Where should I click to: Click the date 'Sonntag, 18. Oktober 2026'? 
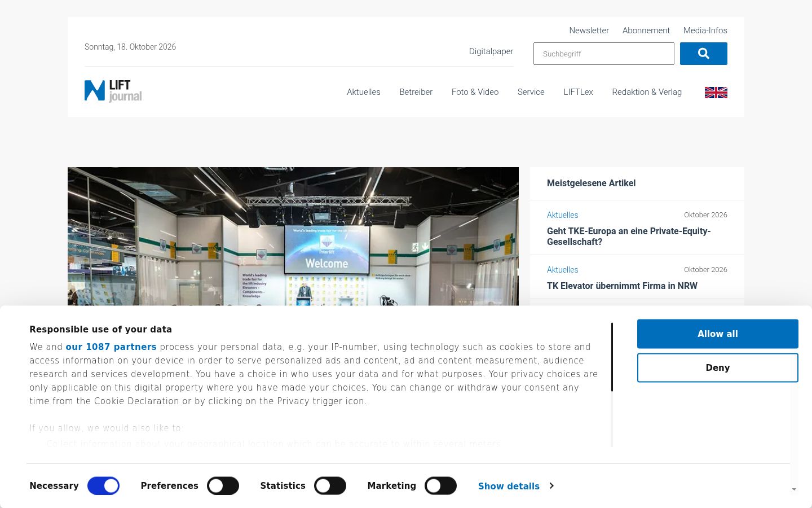tap(130, 47)
